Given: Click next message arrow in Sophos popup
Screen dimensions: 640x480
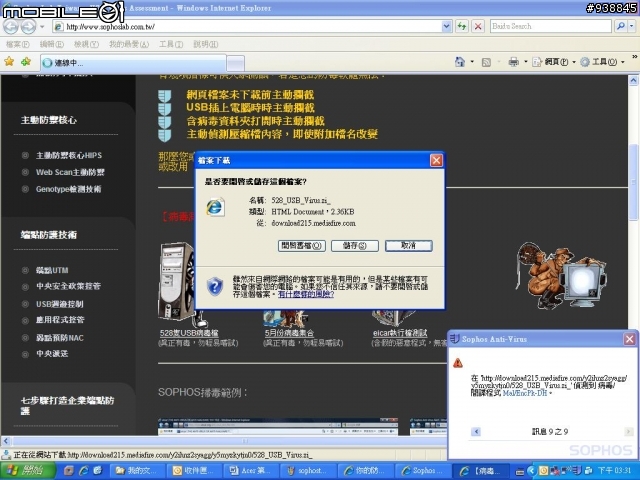Looking at the screenshot, I should [629, 431].
